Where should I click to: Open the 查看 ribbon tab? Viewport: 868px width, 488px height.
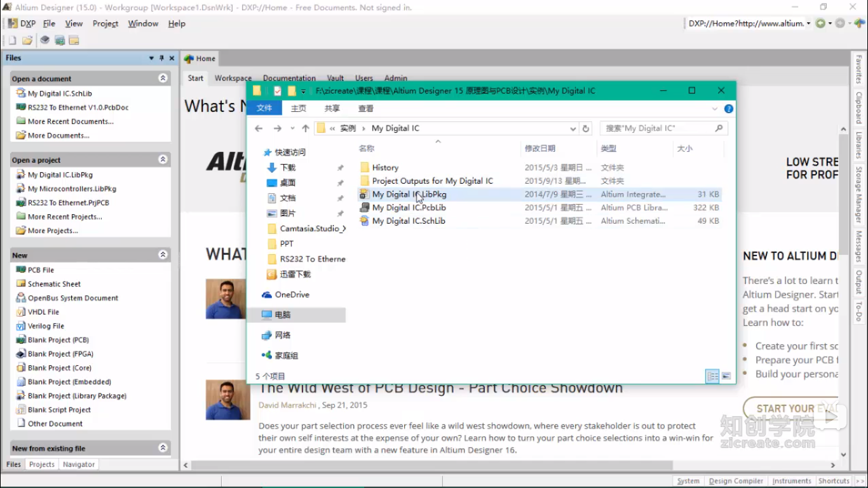click(366, 109)
